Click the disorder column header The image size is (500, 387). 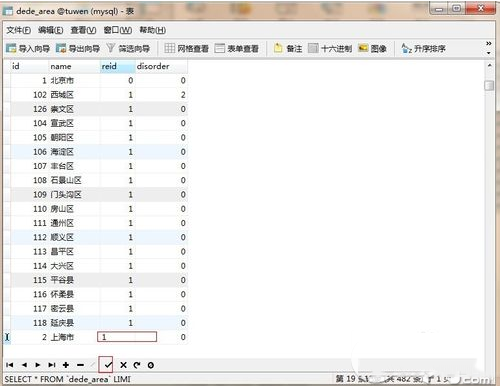(161, 66)
